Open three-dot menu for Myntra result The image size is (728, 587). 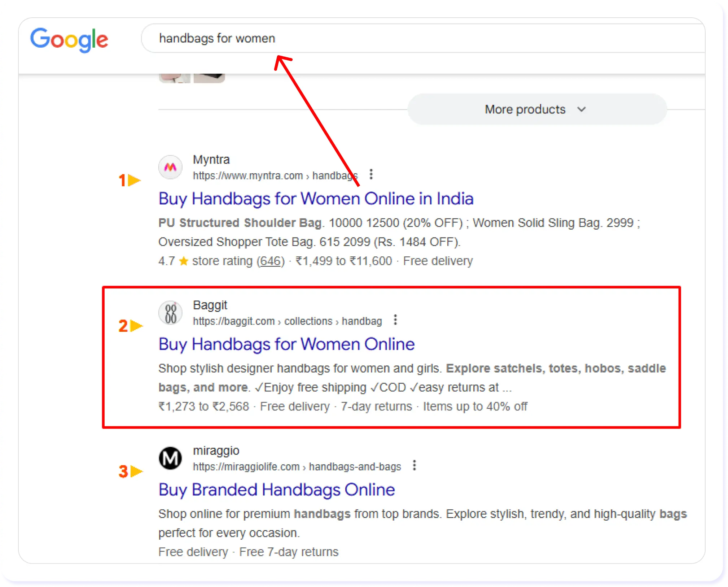(371, 174)
